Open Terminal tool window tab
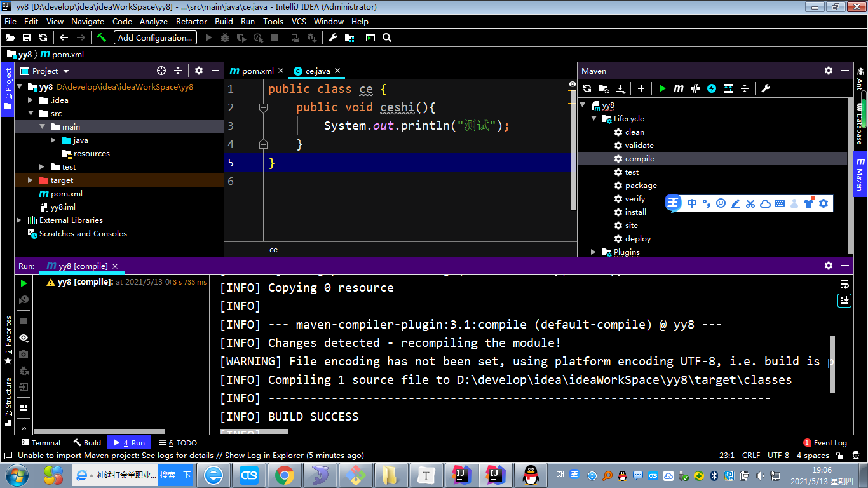The width and height of the screenshot is (868, 488). click(41, 443)
